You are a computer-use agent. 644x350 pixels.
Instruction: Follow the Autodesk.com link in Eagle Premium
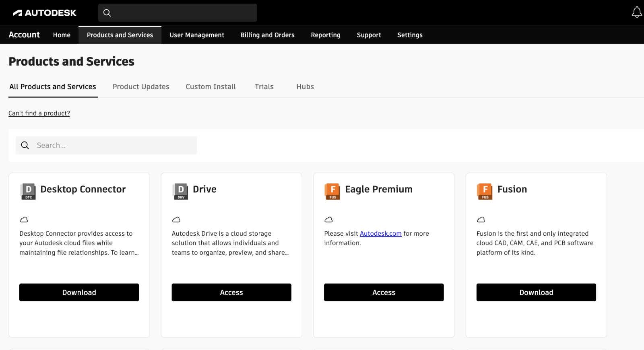(x=380, y=234)
